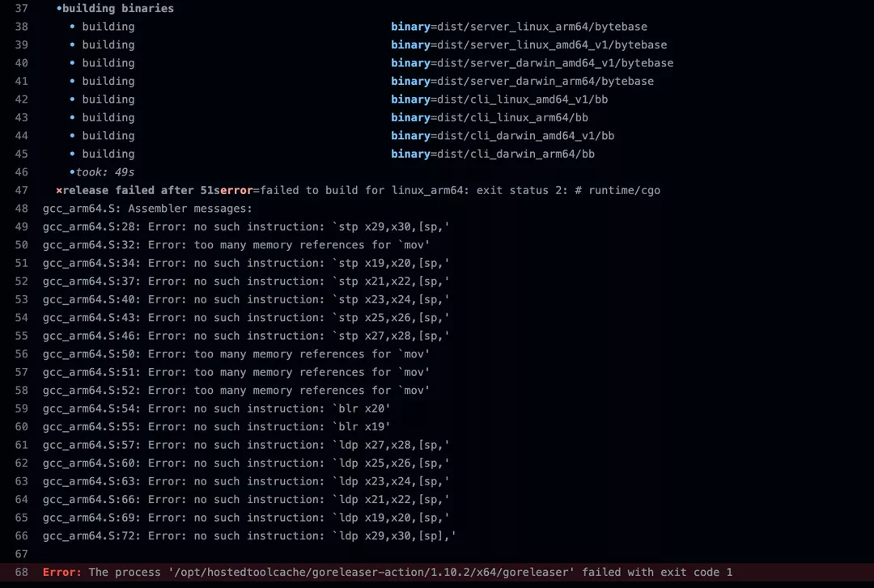The image size is (874, 588).
Task: Click the red × release failed marker
Action: click(x=59, y=190)
